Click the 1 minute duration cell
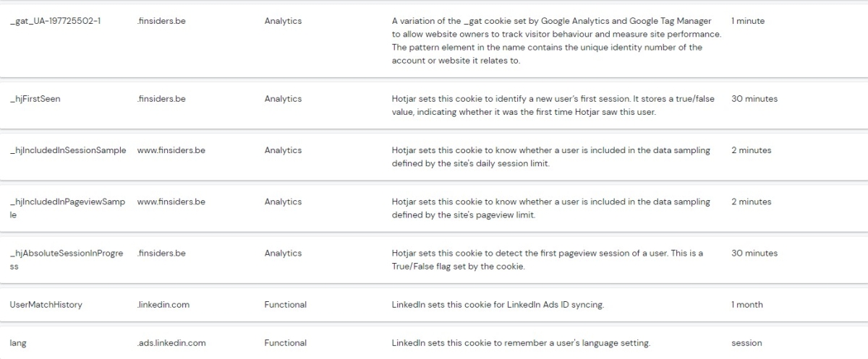The height and width of the screenshot is (359, 868). [x=747, y=21]
